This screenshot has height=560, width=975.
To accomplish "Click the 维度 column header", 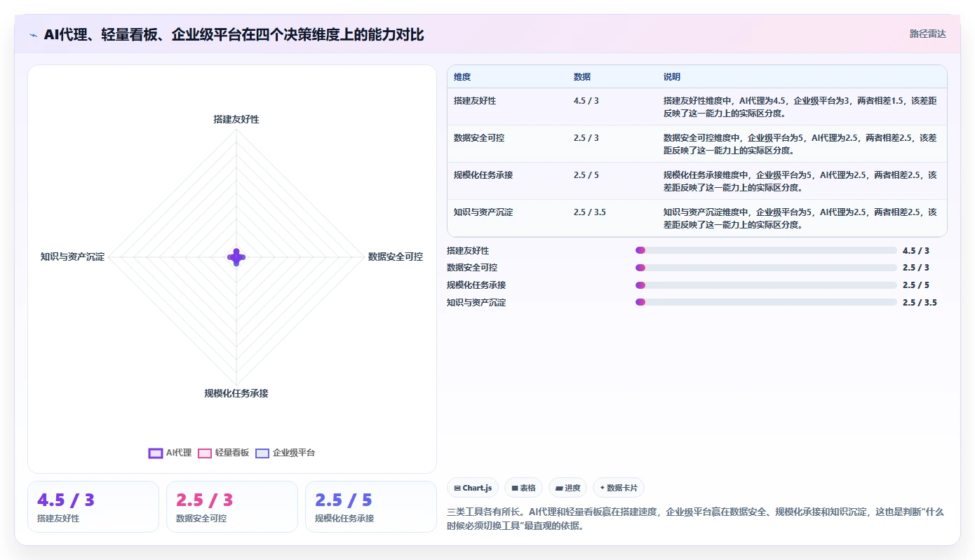I will coord(462,77).
